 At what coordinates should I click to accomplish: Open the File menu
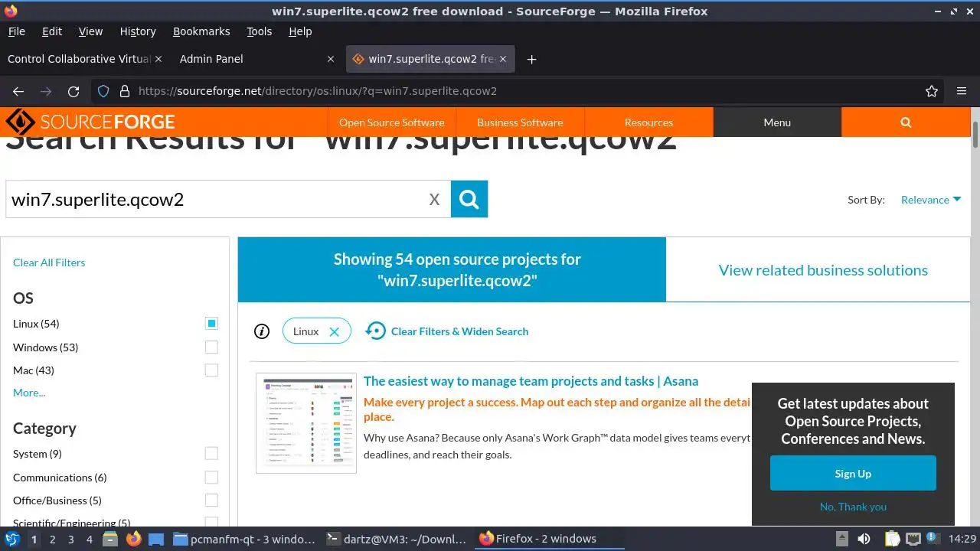click(16, 31)
